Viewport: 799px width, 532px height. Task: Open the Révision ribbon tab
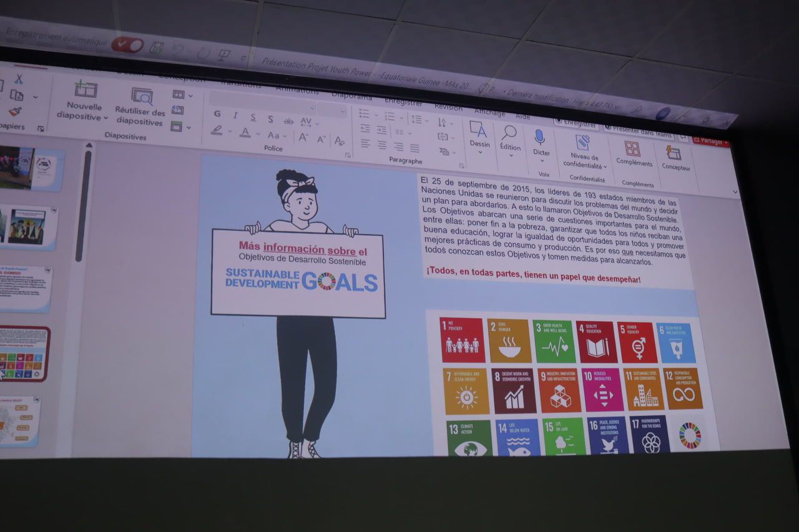(448, 107)
